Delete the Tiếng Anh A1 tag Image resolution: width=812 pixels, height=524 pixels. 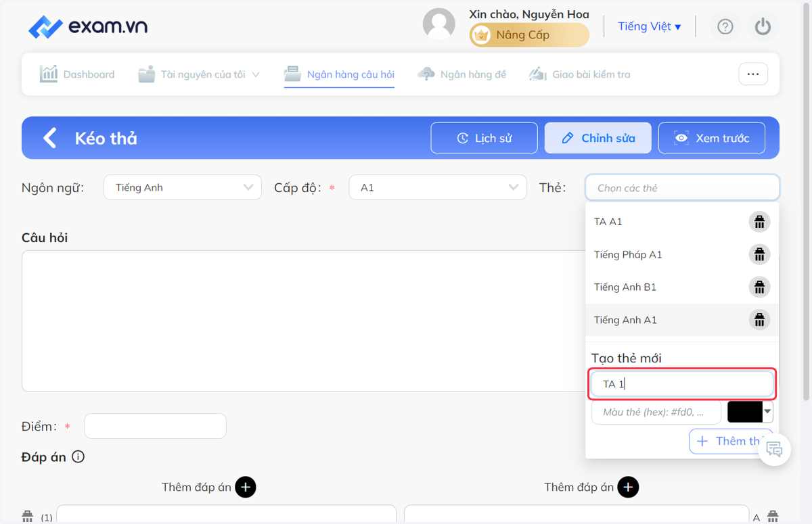[x=759, y=320]
